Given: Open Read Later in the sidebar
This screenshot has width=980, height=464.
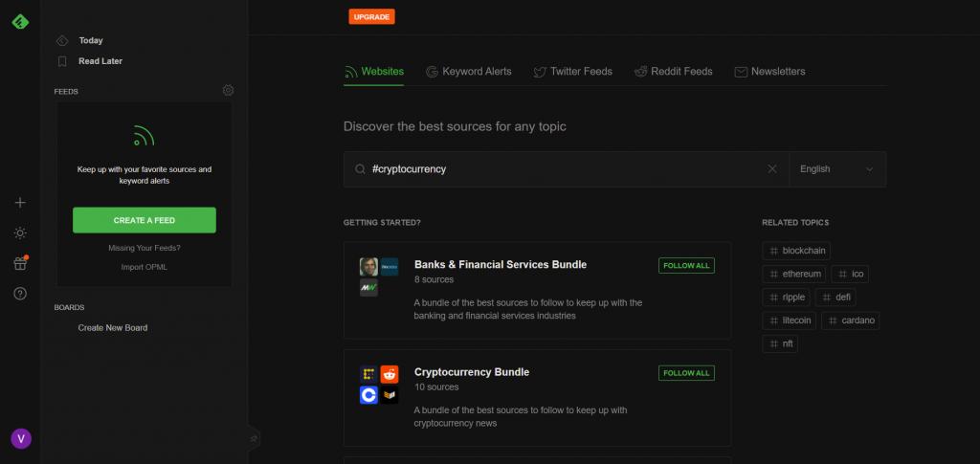Looking at the screenshot, I should click(x=100, y=61).
